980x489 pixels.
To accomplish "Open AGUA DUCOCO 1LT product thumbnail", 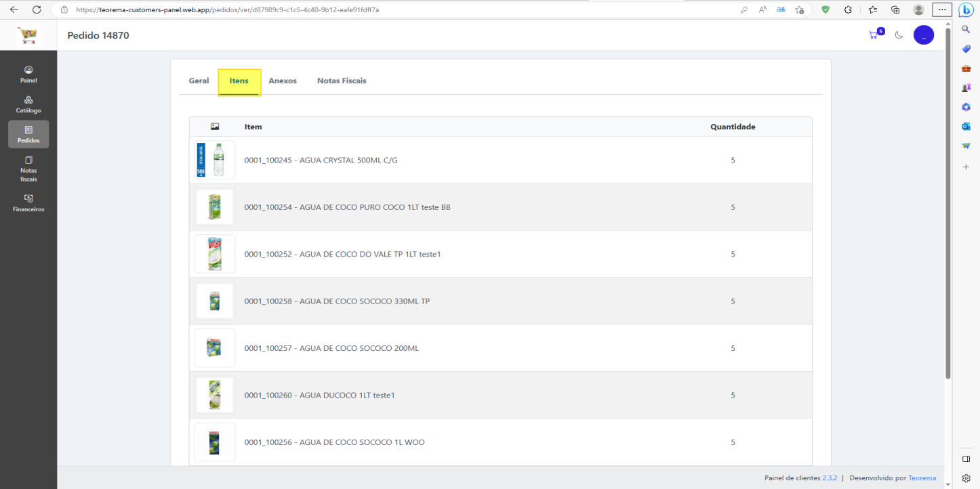I will 215,395.
